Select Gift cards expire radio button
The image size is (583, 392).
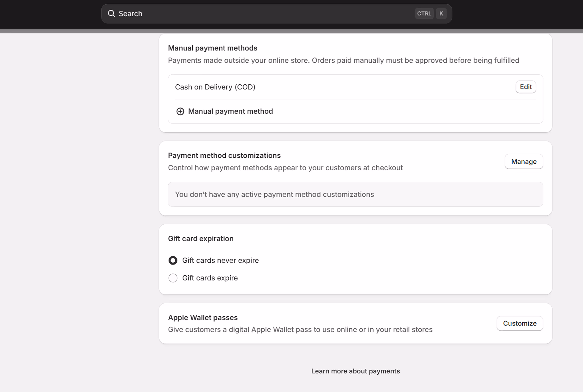tap(173, 278)
